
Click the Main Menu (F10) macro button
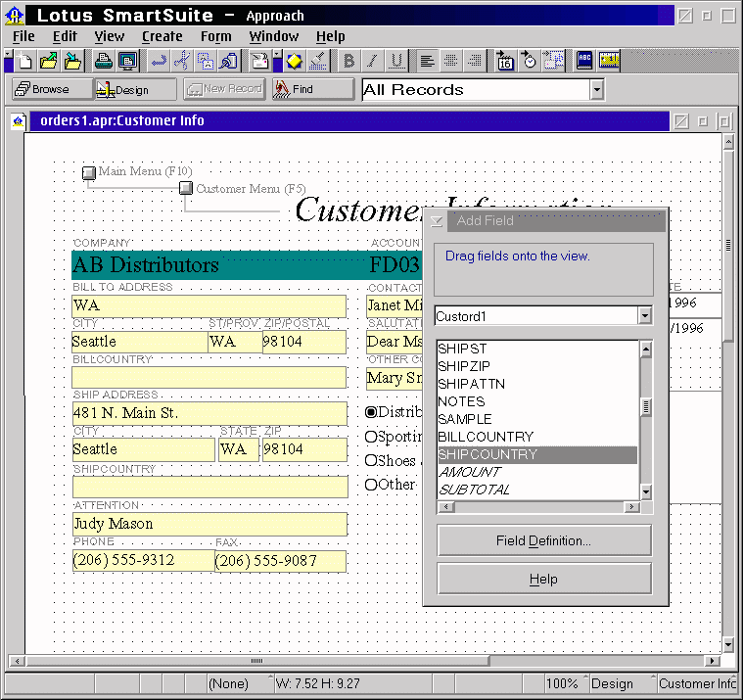click(89, 173)
